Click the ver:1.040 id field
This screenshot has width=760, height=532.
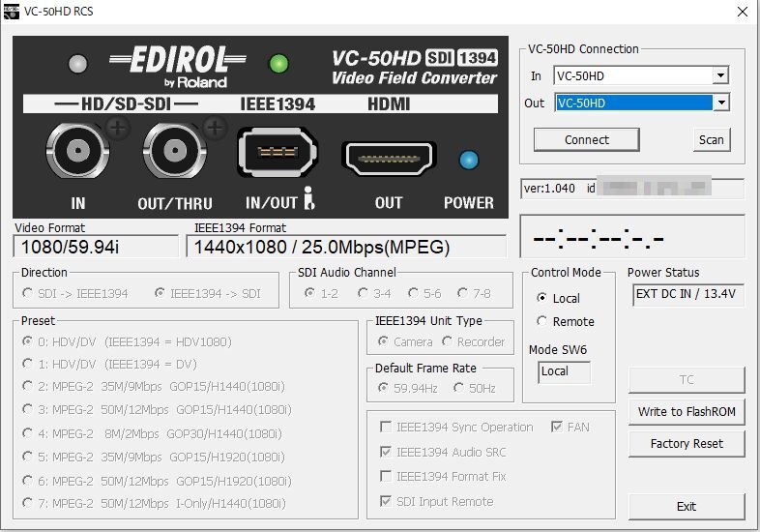pyautogui.click(x=632, y=189)
